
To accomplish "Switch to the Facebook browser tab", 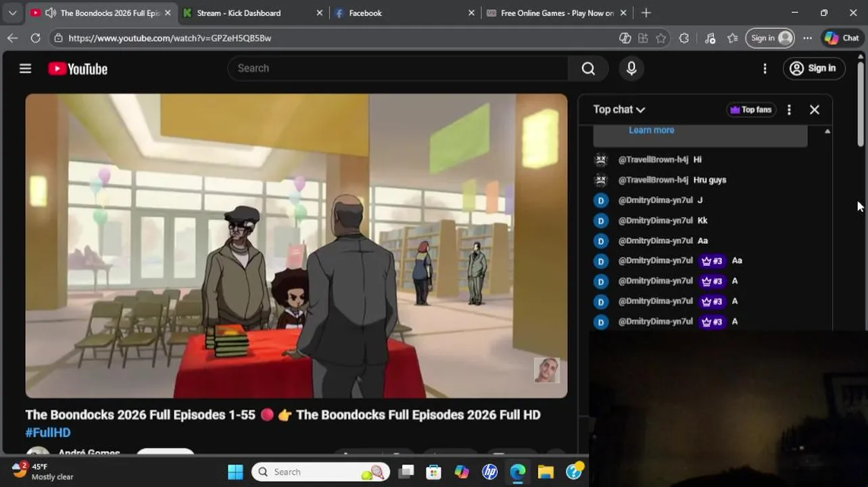I will tap(365, 13).
